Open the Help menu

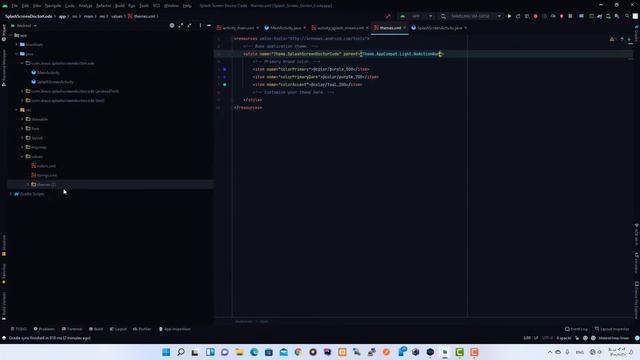187,6
